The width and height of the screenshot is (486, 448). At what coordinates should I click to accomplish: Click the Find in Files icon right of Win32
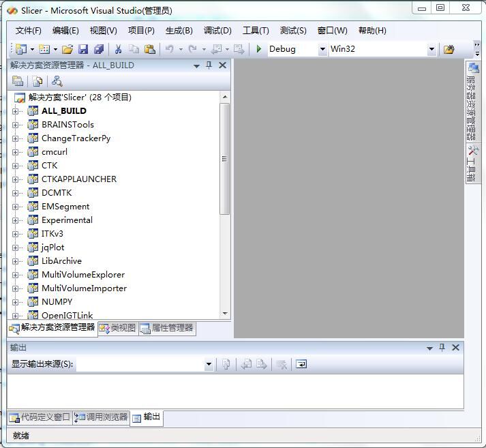click(x=449, y=49)
